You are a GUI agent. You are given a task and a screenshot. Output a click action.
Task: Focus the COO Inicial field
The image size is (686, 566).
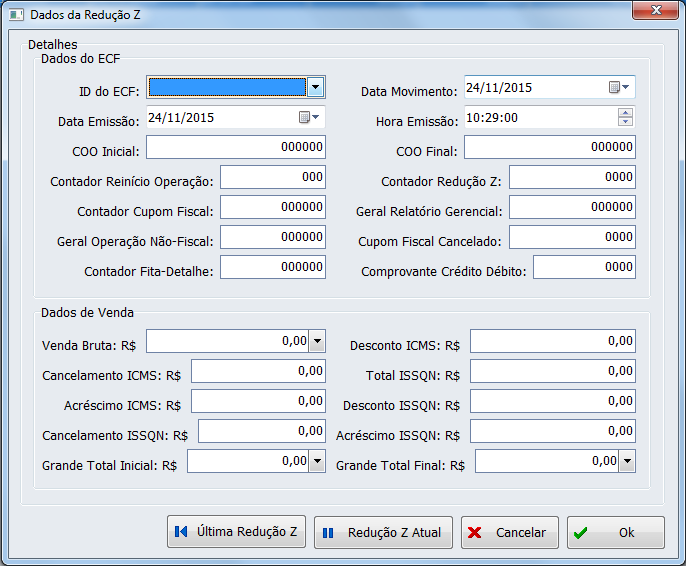point(236,147)
